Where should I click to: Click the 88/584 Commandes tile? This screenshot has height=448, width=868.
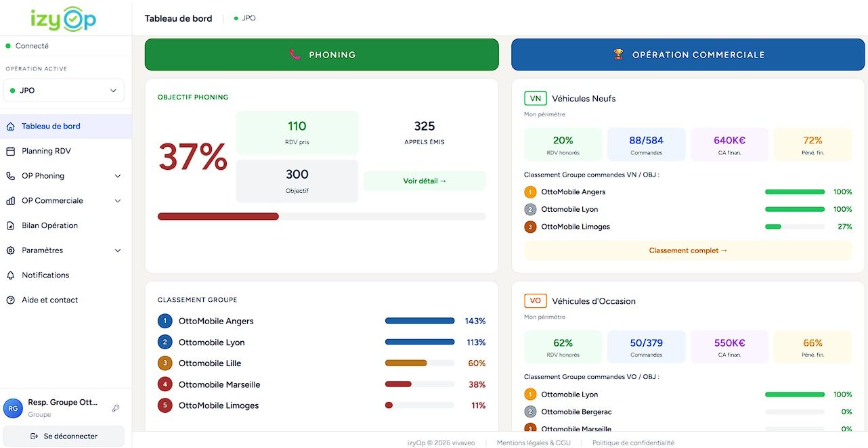click(x=646, y=145)
